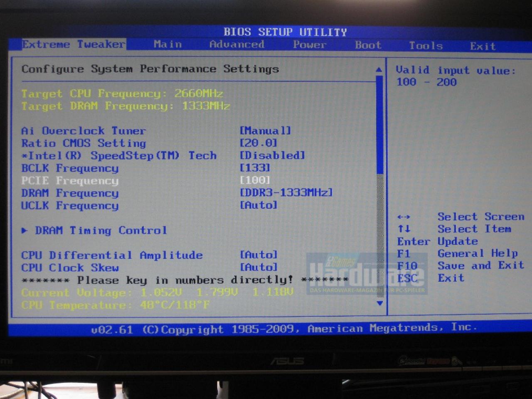Screen dimensions: 532x399
Task: Select the Ratio CMOS Setting label
Action: 84,143
